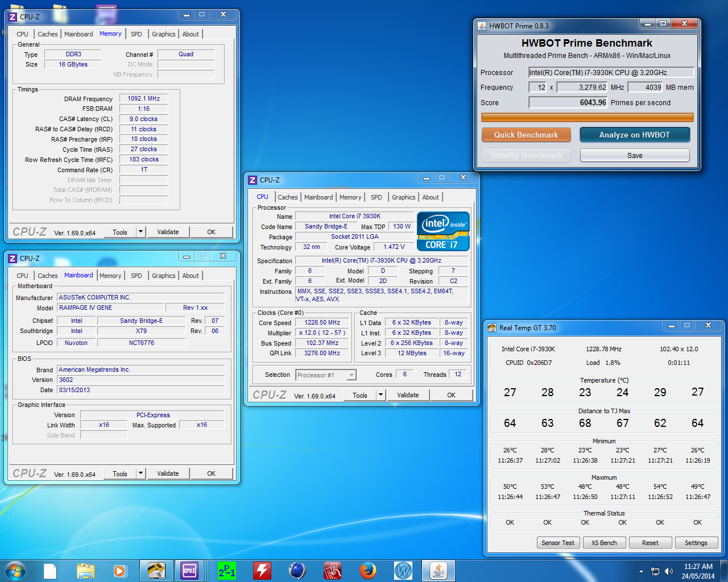Run Sensor Test in Real Temp
728x582 pixels.
point(558,543)
